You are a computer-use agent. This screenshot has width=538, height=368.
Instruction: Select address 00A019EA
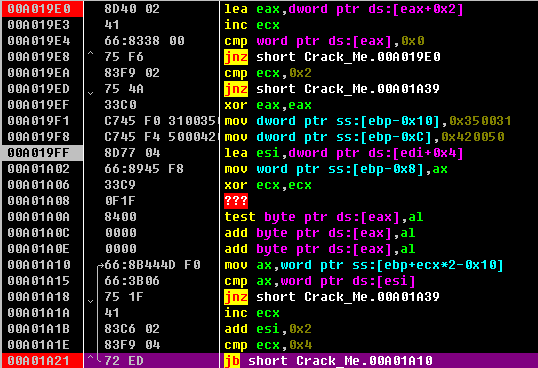point(39,73)
